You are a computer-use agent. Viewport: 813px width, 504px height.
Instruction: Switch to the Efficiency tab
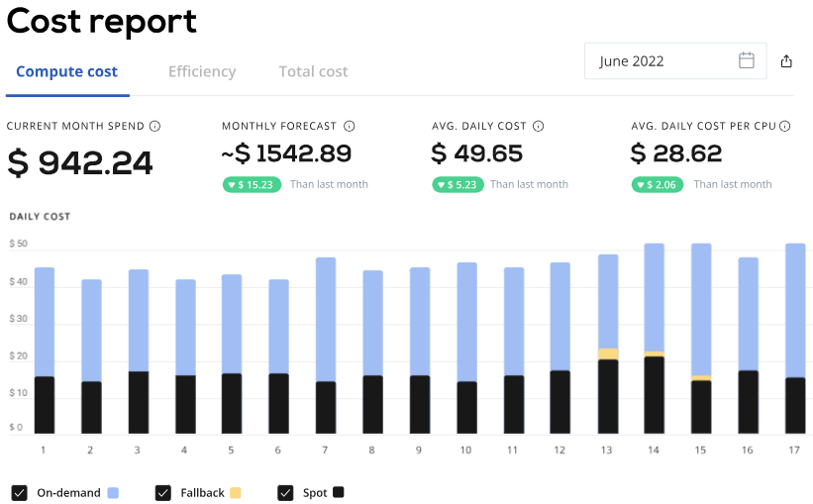click(x=202, y=71)
